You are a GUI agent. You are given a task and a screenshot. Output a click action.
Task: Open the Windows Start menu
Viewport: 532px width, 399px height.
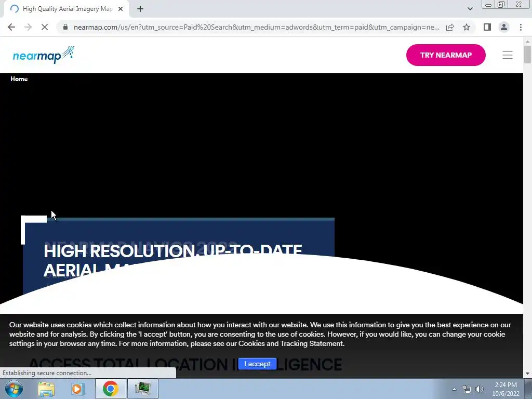click(x=14, y=389)
